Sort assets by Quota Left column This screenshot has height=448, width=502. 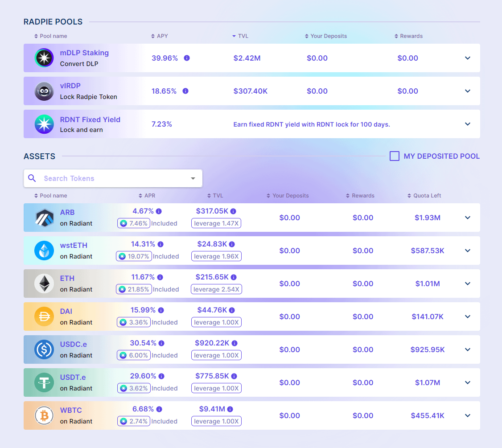[x=424, y=196]
